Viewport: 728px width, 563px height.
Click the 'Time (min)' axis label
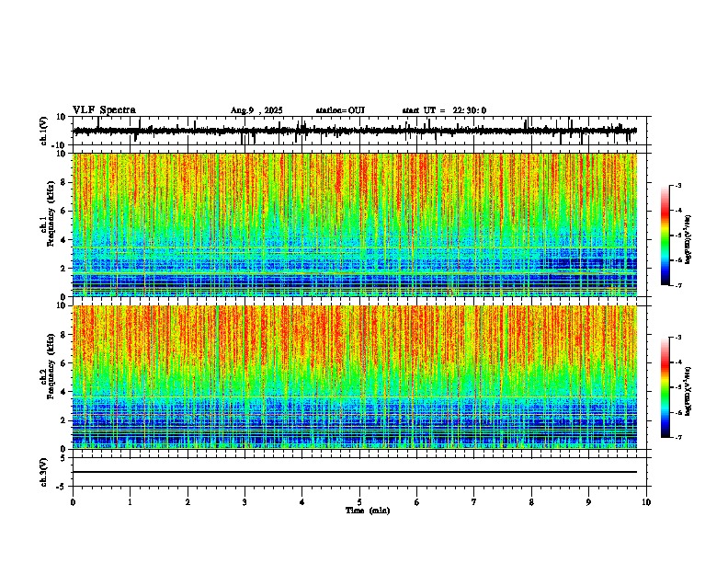click(x=368, y=511)
